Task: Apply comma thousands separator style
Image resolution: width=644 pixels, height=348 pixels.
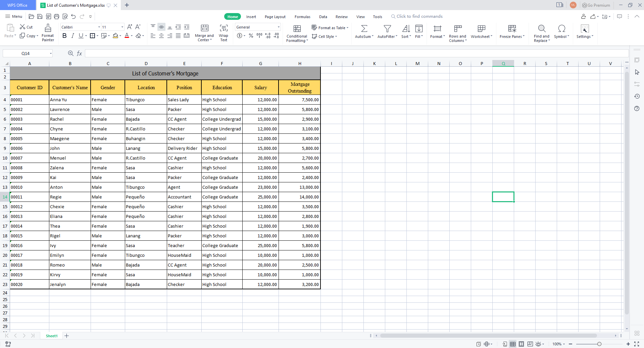Action: pos(259,36)
